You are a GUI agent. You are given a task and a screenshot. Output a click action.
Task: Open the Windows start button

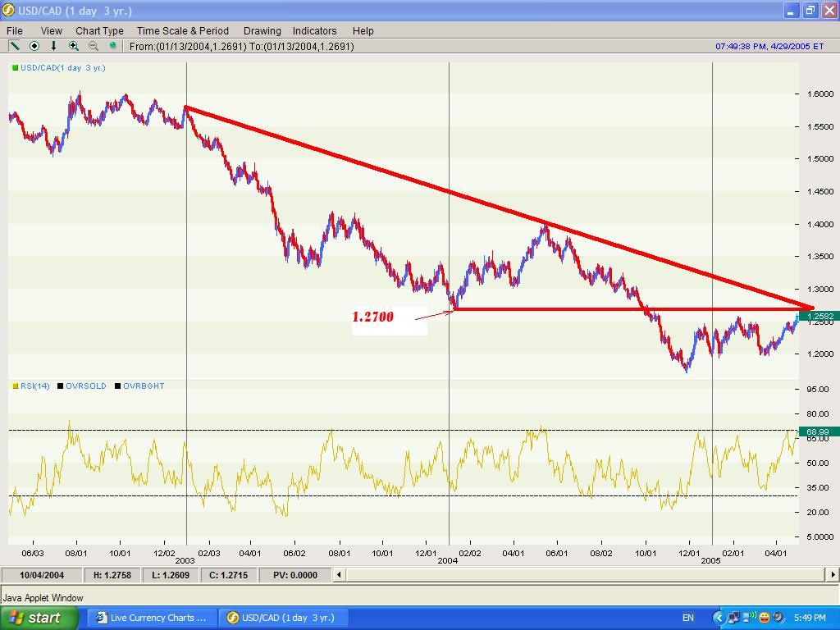coord(39,618)
